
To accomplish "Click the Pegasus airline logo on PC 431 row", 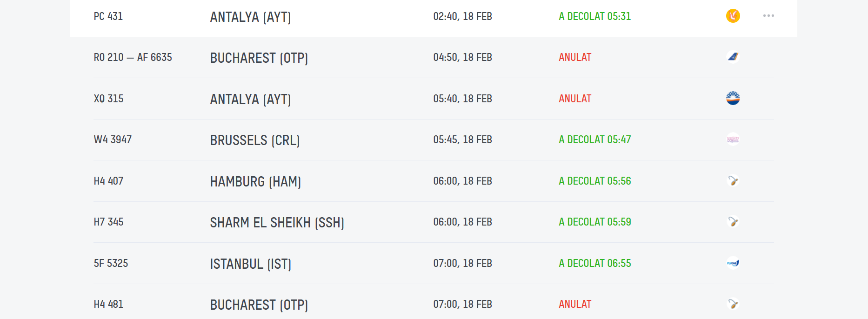I will (733, 16).
